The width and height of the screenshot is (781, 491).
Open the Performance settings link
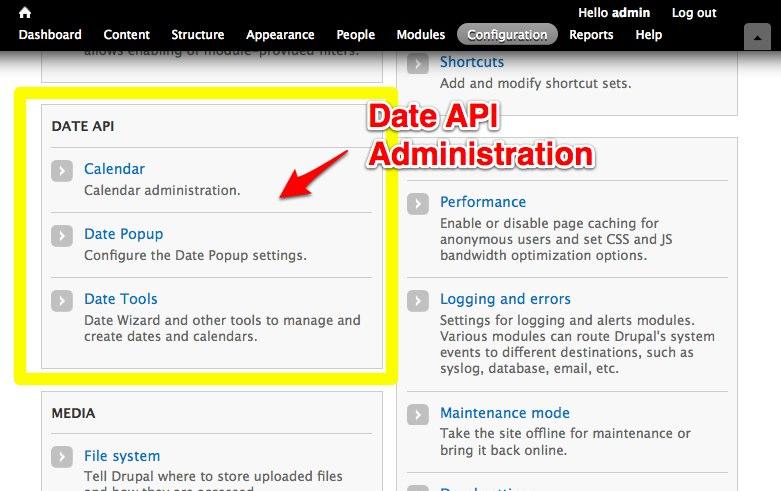tap(483, 202)
